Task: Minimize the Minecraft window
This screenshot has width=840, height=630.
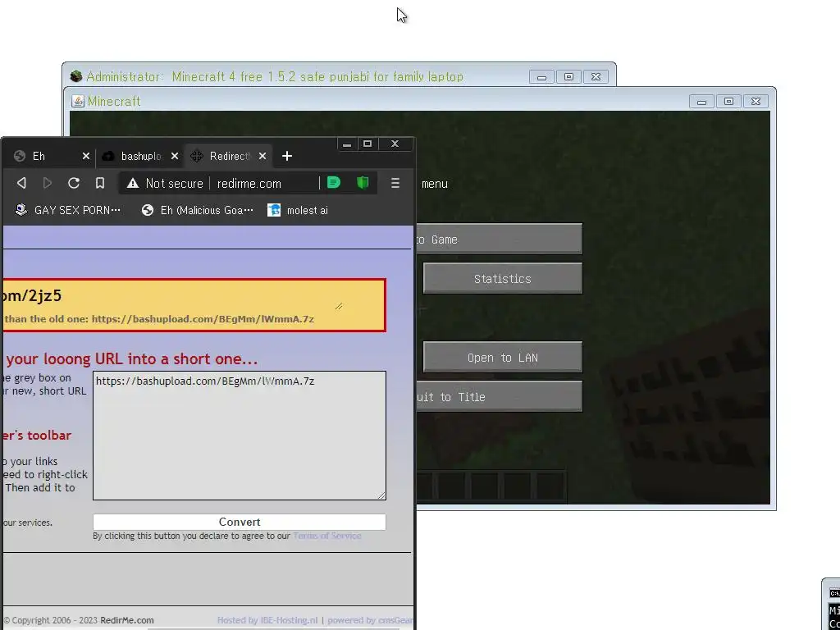Action: [x=702, y=101]
